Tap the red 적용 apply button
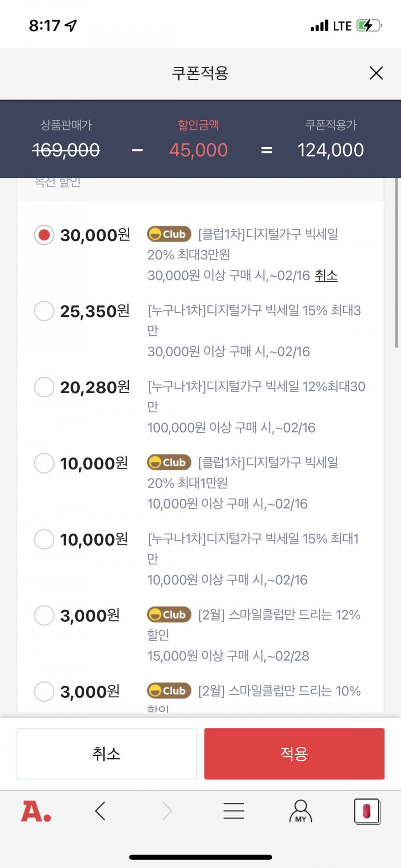Image resolution: width=401 pixels, height=868 pixels. [x=294, y=753]
